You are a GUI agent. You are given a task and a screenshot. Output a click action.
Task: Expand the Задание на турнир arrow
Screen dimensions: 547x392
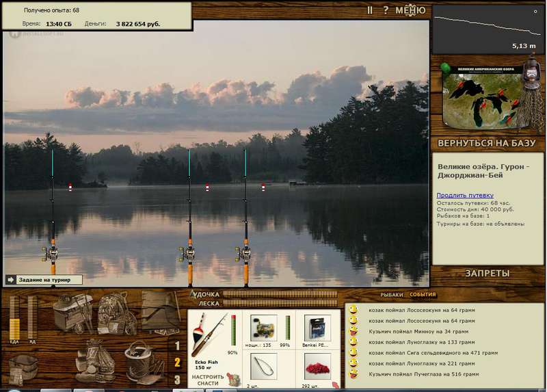click(10, 280)
